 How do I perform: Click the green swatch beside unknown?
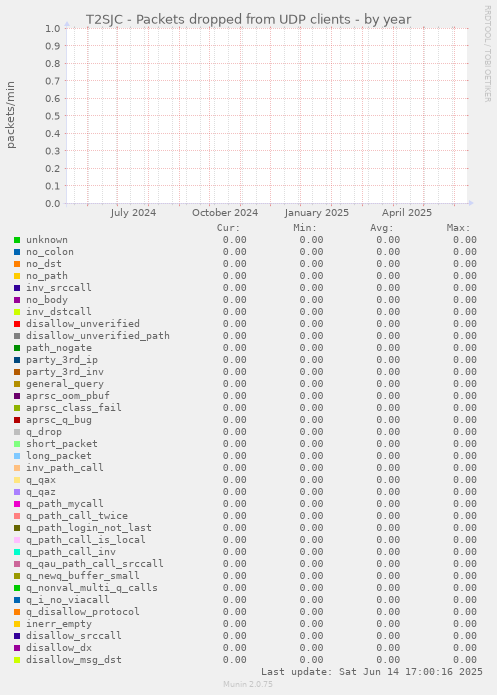[17, 240]
